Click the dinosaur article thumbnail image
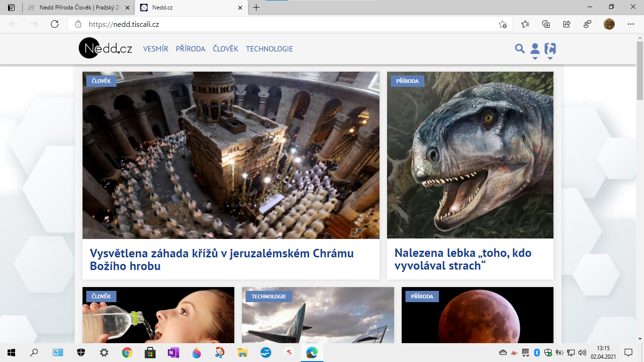Image resolution: width=644 pixels, height=362 pixels. [x=470, y=156]
